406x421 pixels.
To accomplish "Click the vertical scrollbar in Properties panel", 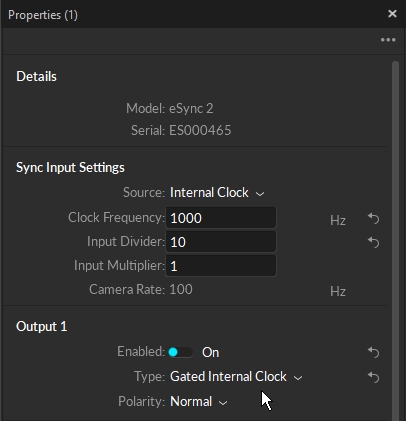I will pyautogui.click(x=395, y=240).
